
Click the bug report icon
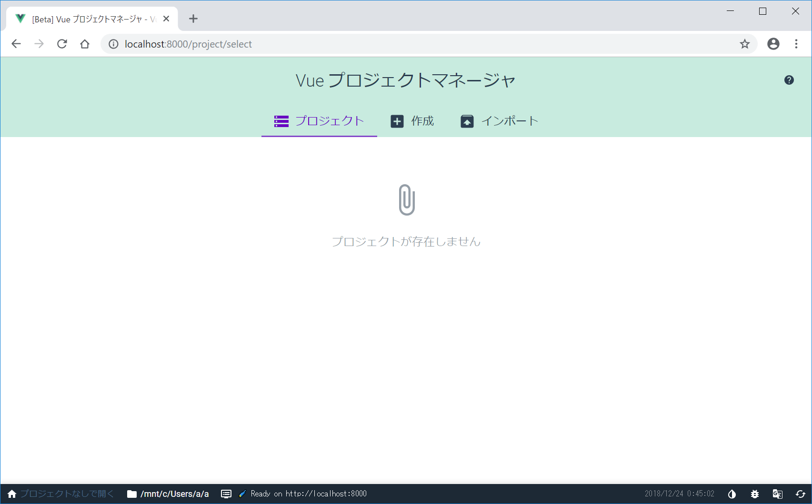755,494
